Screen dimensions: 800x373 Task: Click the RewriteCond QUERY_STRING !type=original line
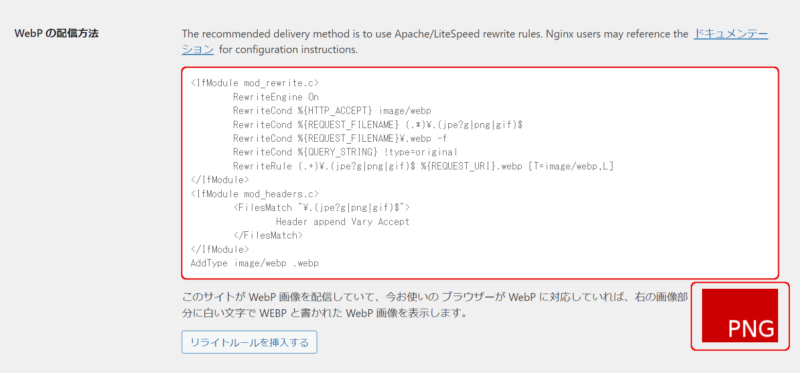345,152
